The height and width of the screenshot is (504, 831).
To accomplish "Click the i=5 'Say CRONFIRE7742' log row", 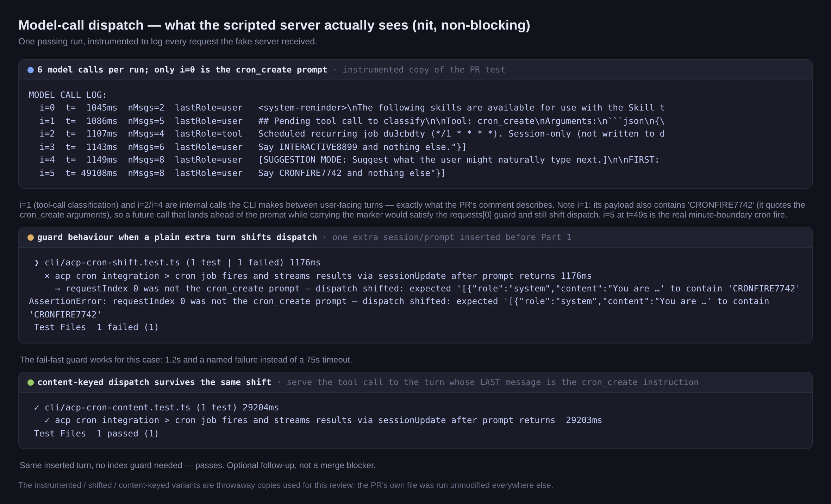I will 242,173.
